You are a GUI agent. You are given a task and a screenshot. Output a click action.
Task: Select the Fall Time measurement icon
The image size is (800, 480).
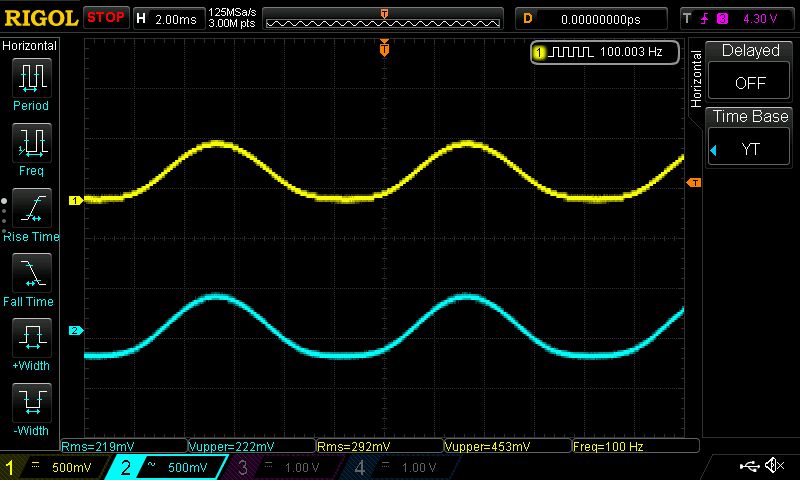[32, 272]
